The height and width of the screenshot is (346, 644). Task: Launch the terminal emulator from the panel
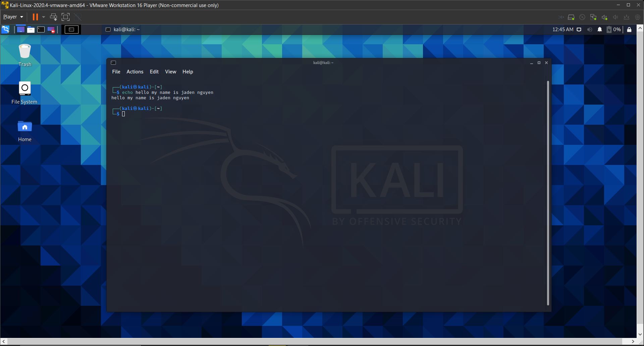click(x=41, y=30)
